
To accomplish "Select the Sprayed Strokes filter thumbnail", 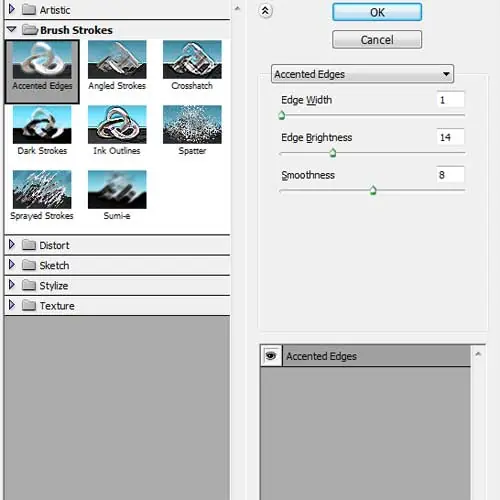I will [x=42, y=190].
